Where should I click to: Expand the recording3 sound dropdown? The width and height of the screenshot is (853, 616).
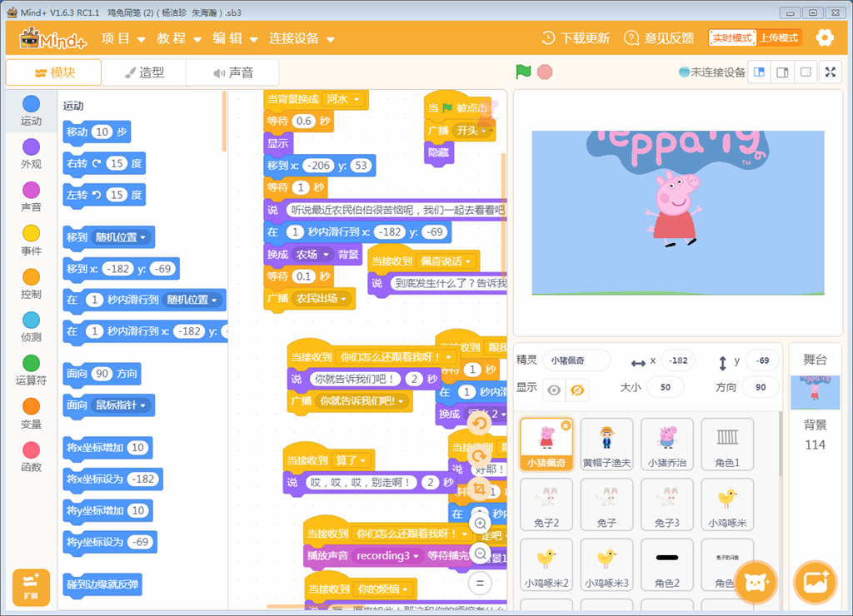(387, 556)
